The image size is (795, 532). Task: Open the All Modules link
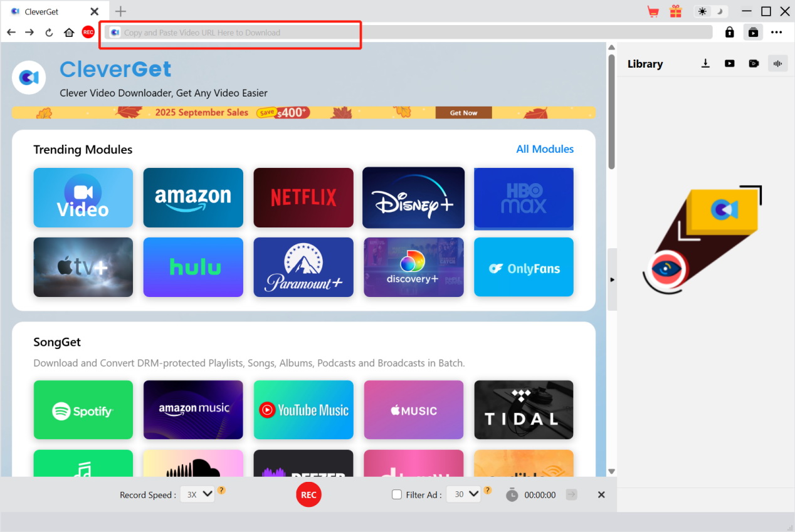click(545, 149)
